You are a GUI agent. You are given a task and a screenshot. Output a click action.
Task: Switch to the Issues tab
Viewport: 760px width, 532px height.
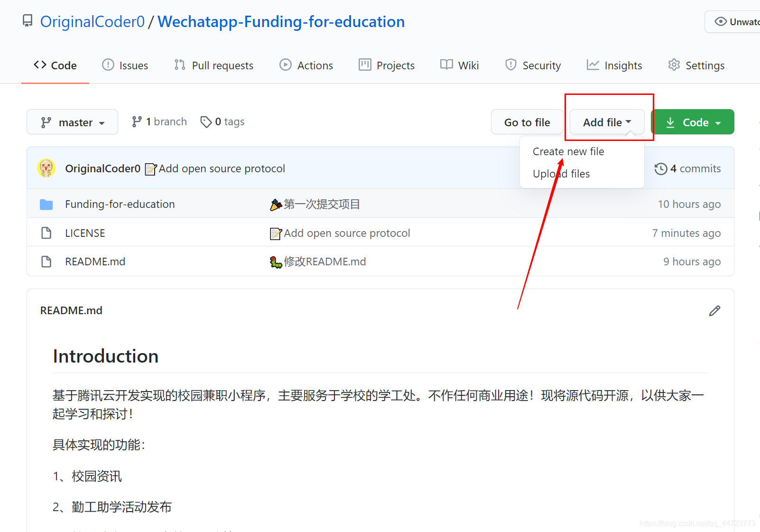[x=125, y=65]
